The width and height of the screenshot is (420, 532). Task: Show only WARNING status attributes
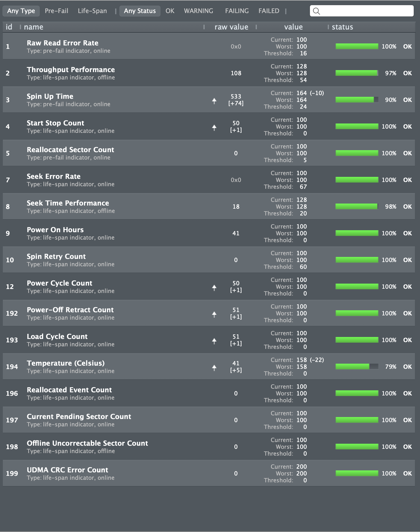[x=198, y=11]
